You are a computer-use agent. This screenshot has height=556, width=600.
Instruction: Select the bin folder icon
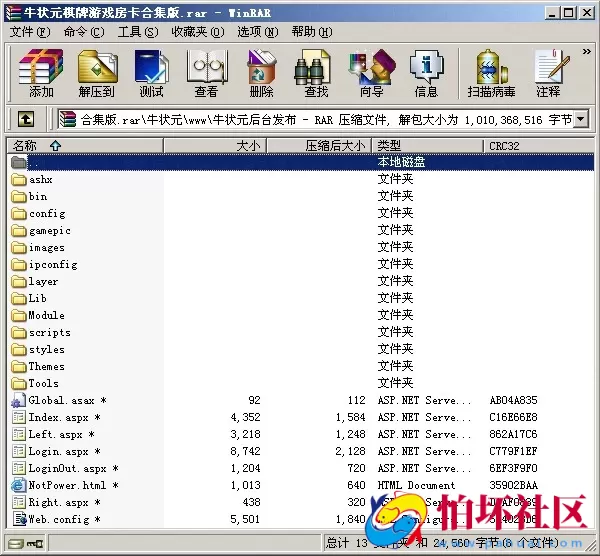(x=18, y=197)
